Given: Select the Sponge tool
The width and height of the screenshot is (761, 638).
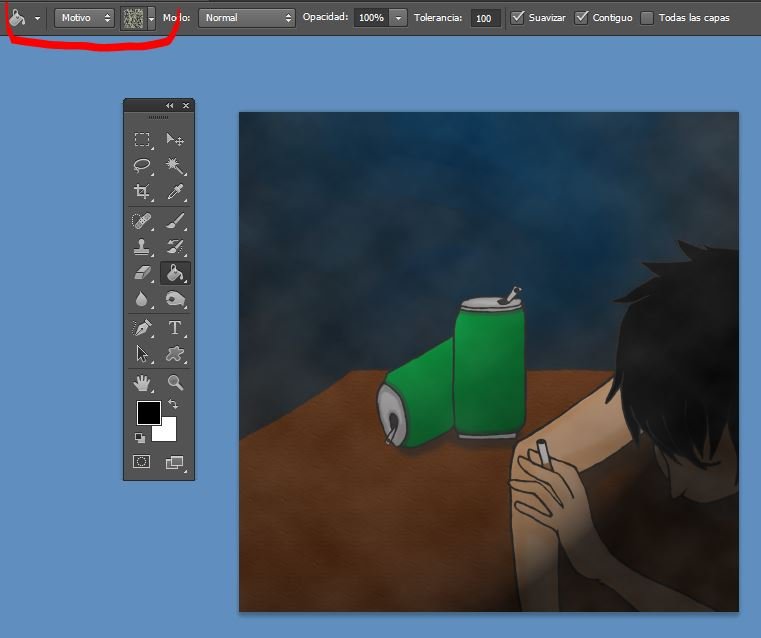Looking at the screenshot, I should coord(175,299).
